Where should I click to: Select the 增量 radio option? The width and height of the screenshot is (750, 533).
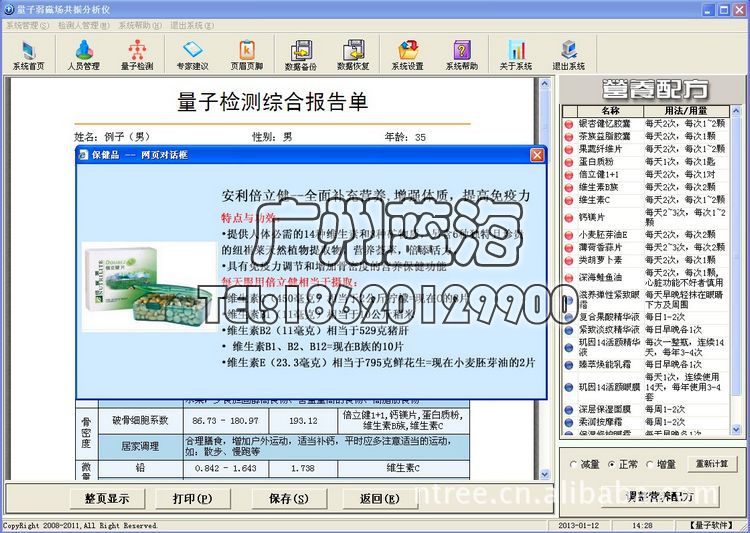tap(650, 465)
